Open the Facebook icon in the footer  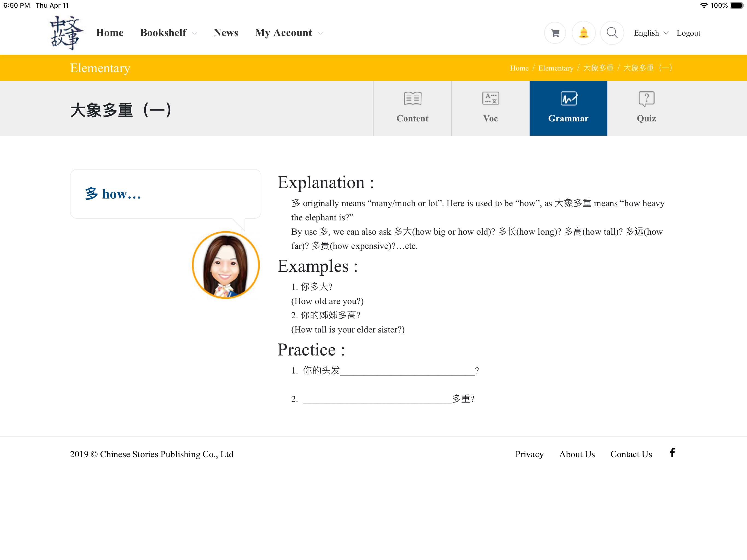point(672,453)
